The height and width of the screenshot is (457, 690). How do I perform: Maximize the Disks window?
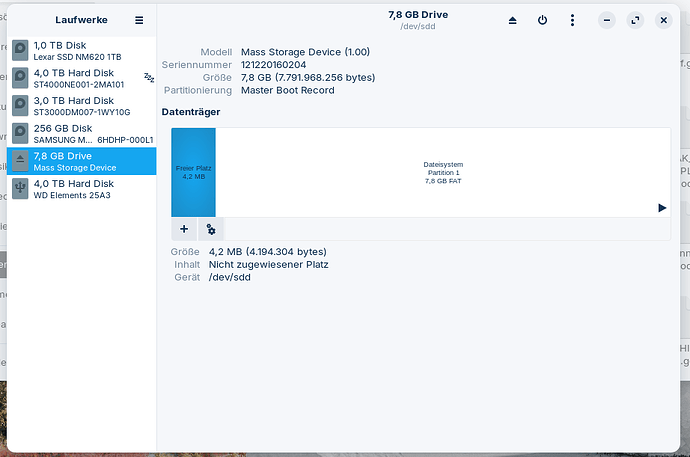635,20
